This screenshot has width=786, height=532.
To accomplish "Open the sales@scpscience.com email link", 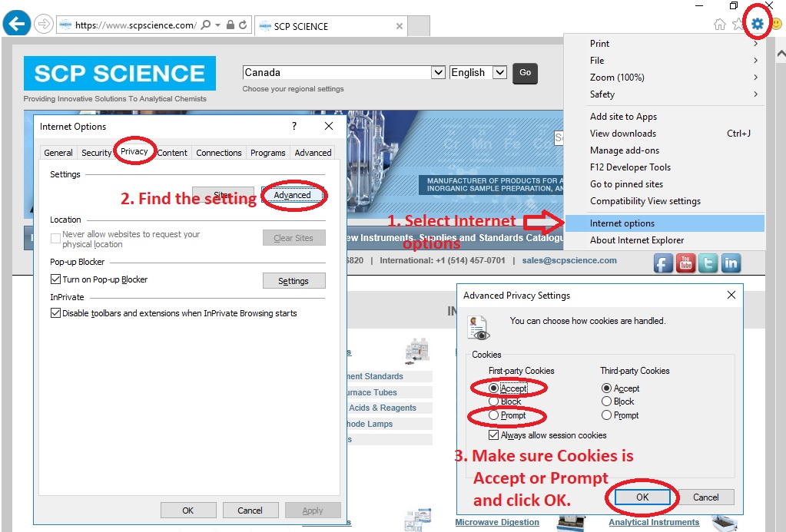I will pyautogui.click(x=569, y=260).
